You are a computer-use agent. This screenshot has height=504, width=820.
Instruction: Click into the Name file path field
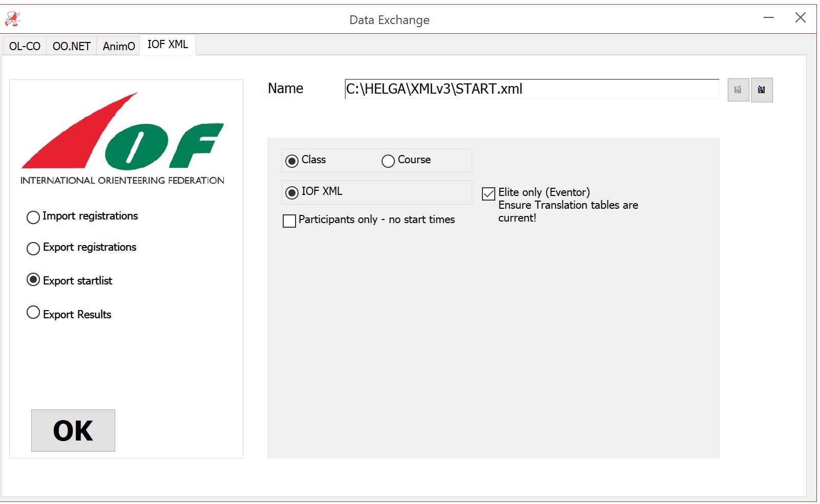tap(532, 89)
